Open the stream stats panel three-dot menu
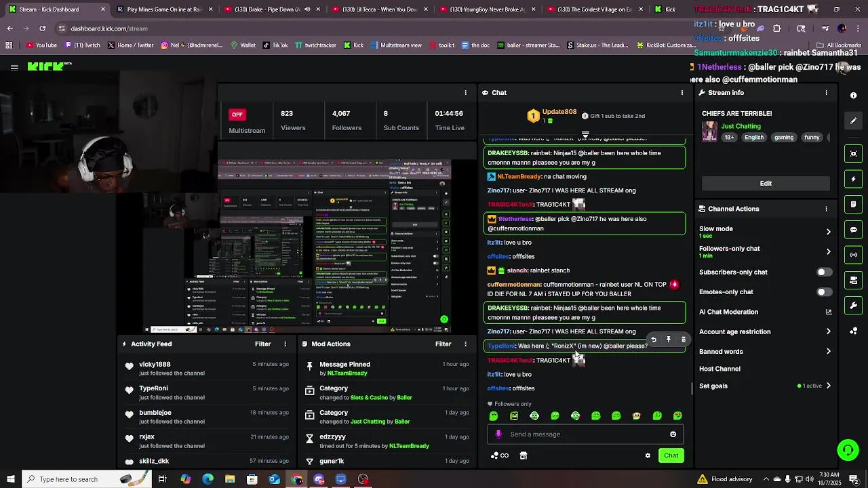This screenshot has height=488, width=868. (465, 93)
